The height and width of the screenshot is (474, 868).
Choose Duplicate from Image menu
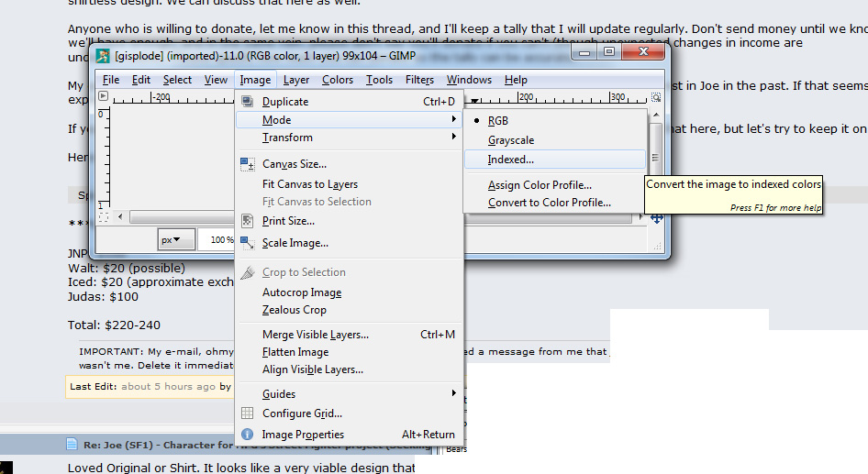[349, 101]
